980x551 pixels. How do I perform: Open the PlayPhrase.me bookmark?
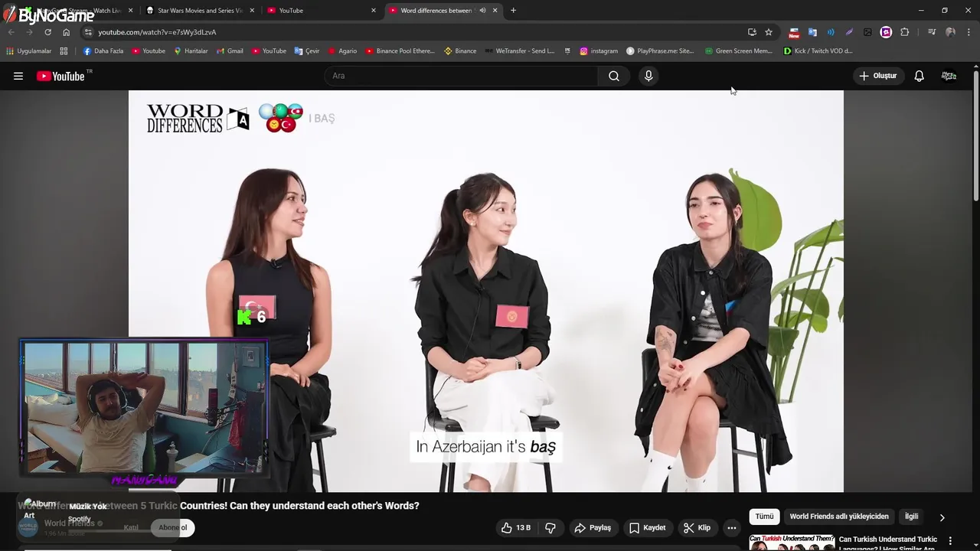(659, 51)
